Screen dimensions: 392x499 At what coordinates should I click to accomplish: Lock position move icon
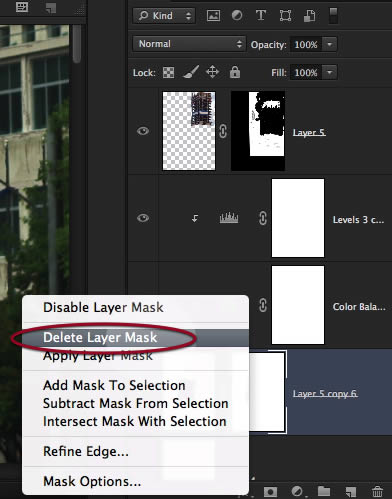click(x=212, y=72)
